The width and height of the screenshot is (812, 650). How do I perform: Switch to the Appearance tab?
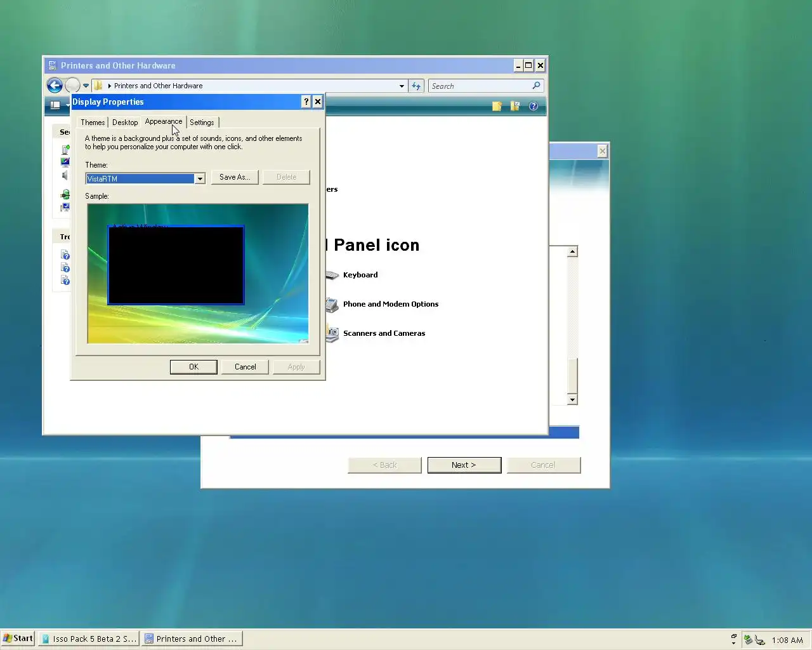point(164,121)
